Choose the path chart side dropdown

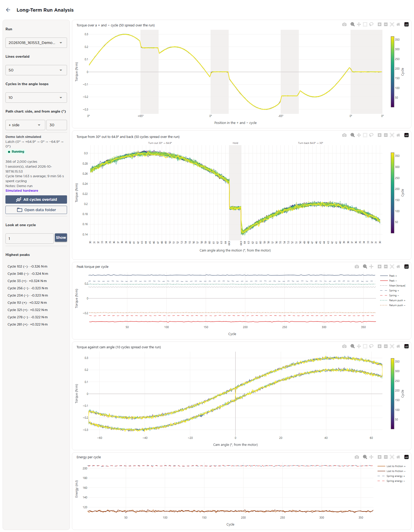click(25, 125)
